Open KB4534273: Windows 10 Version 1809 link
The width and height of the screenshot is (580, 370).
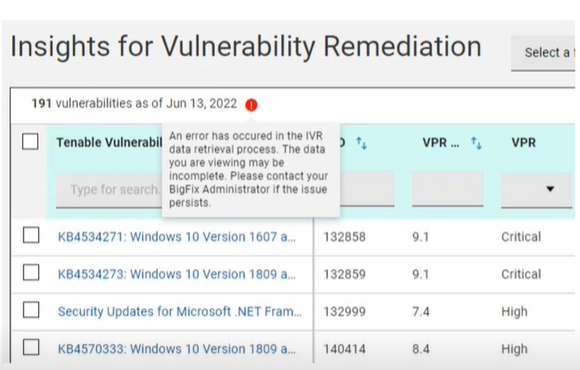click(x=177, y=274)
